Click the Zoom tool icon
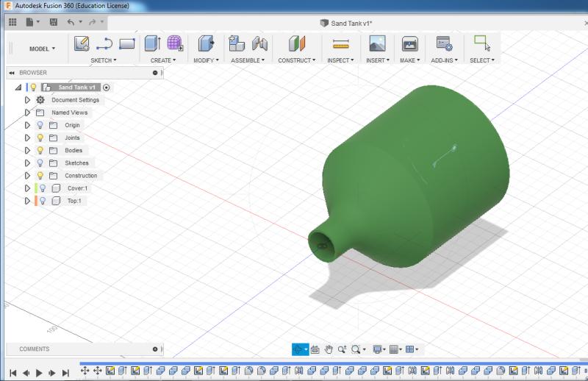 click(342, 349)
